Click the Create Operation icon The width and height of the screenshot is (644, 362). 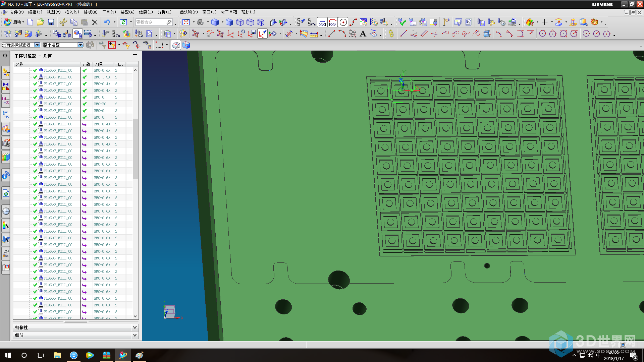tap(39, 34)
